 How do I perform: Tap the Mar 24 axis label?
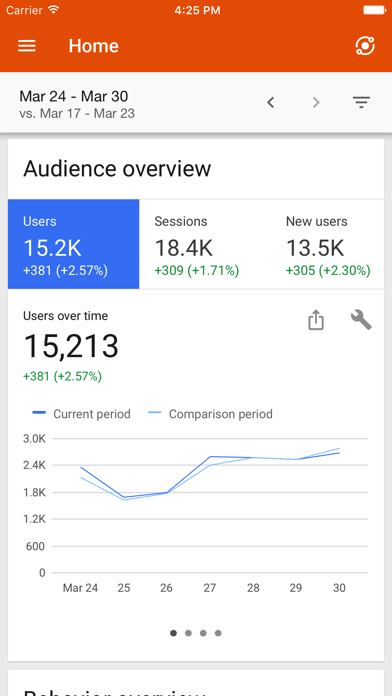tap(80, 588)
